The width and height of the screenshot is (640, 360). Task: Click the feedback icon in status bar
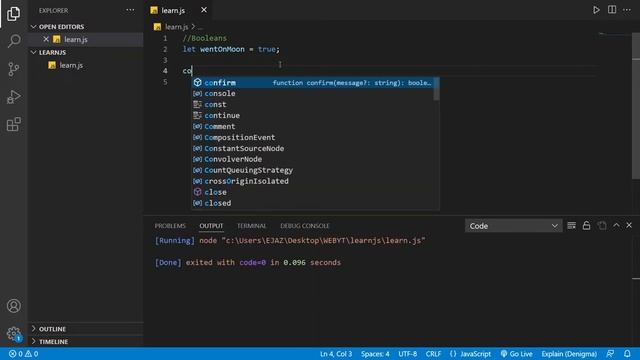coord(610,354)
